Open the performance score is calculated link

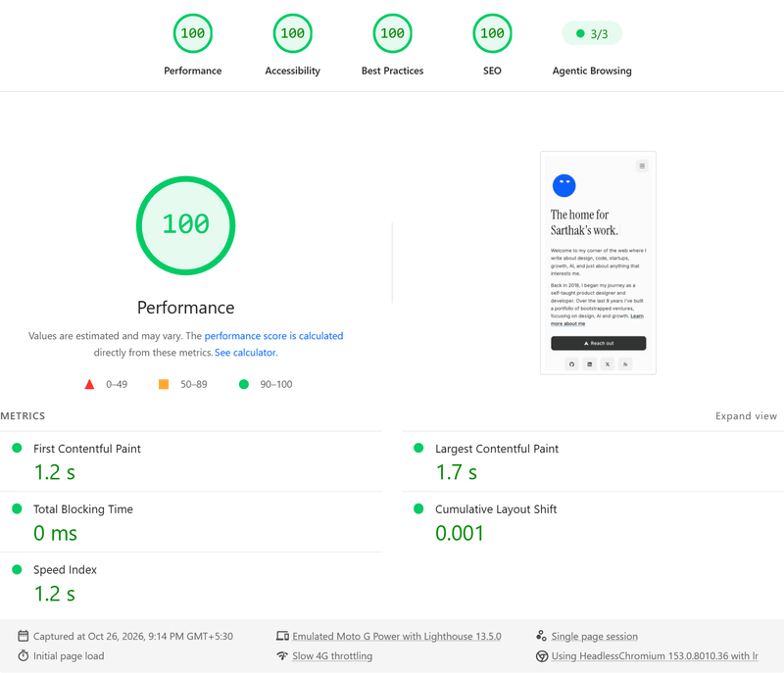click(273, 336)
